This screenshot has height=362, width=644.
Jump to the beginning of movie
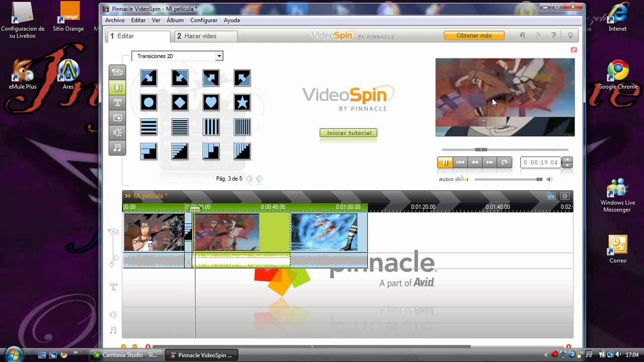(x=460, y=162)
